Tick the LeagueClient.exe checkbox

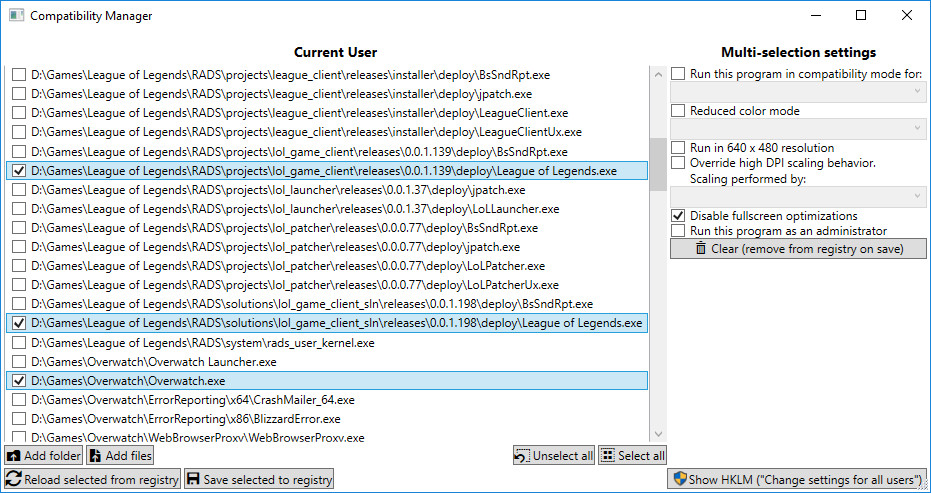tap(19, 113)
